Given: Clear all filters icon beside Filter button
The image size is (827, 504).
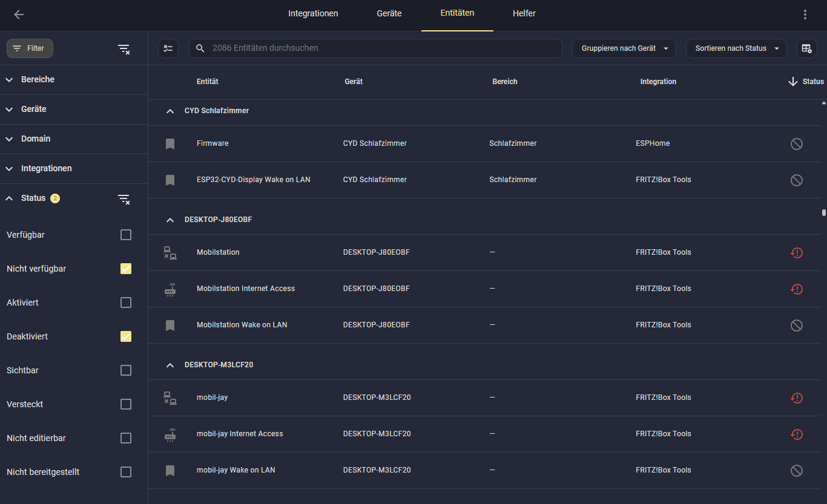Looking at the screenshot, I should (x=124, y=49).
